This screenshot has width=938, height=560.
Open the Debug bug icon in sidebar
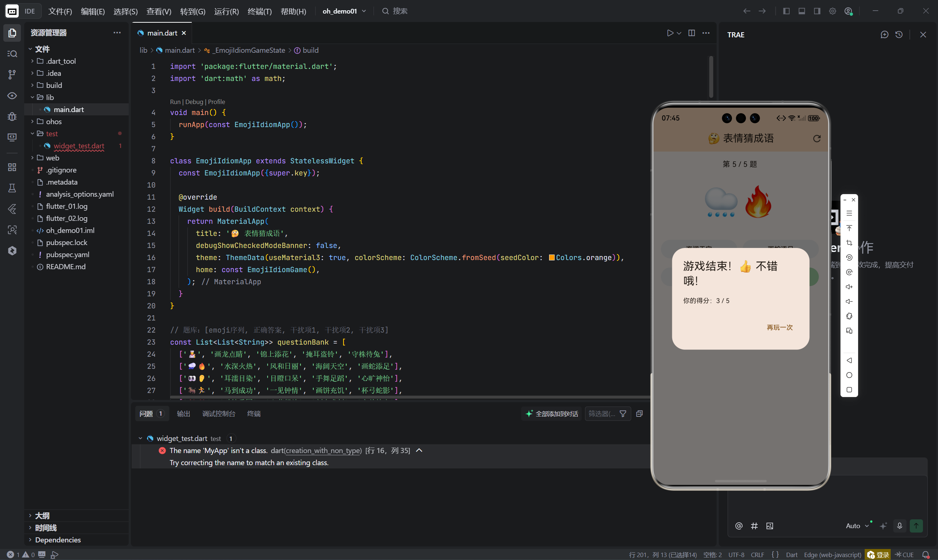[x=12, y=116]
